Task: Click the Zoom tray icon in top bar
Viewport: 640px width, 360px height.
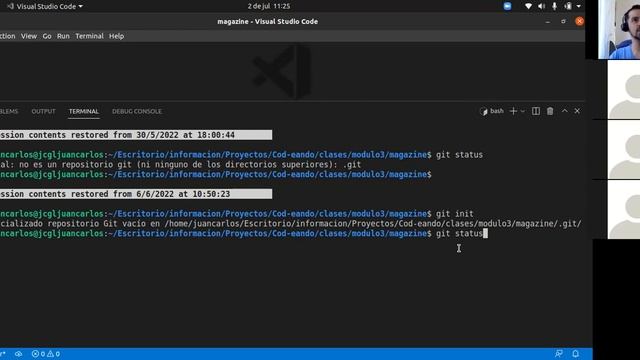Action: click(507, 6)
